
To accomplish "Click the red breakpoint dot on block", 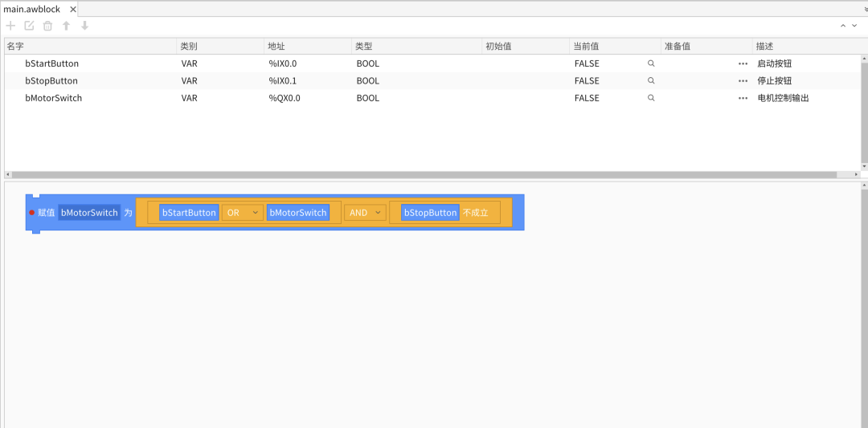I will point(31,212).
